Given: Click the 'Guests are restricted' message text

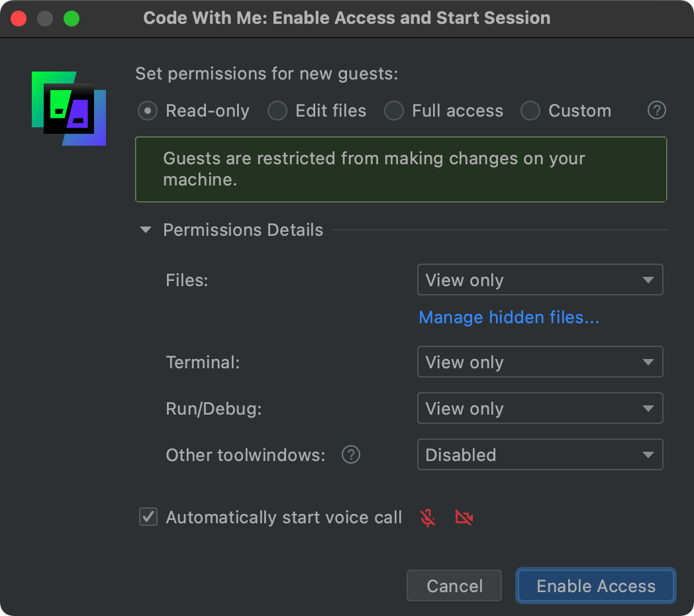Looking at the screenshot, I should click(x=374, y=169).
